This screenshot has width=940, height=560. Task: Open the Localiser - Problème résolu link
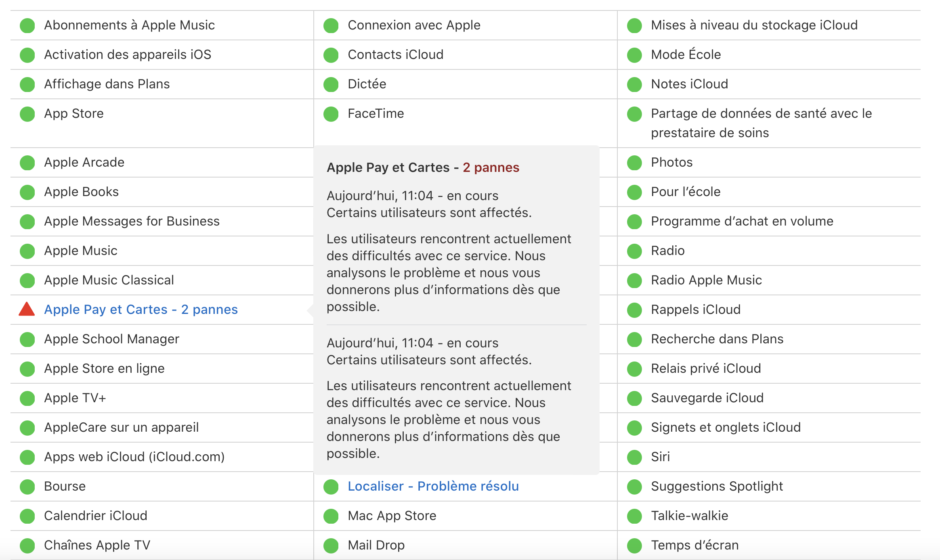point(433,486)
